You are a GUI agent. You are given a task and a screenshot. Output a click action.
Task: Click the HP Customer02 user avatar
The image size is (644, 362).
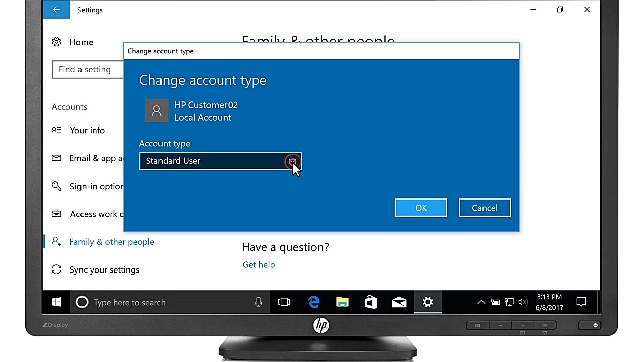157,110
